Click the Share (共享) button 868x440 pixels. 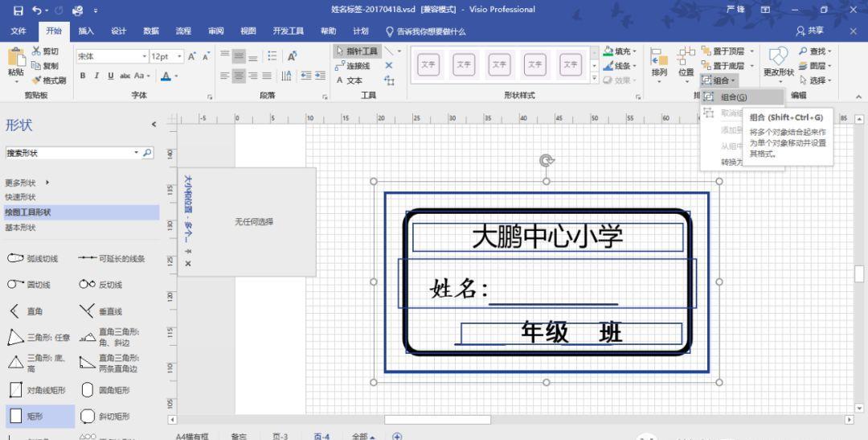tap(810, 31)
